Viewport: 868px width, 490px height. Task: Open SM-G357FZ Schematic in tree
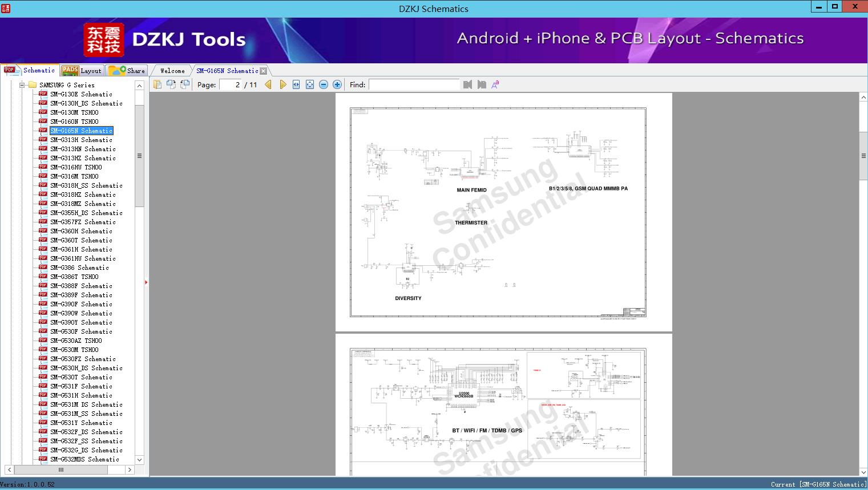click(x=83, y=222)
